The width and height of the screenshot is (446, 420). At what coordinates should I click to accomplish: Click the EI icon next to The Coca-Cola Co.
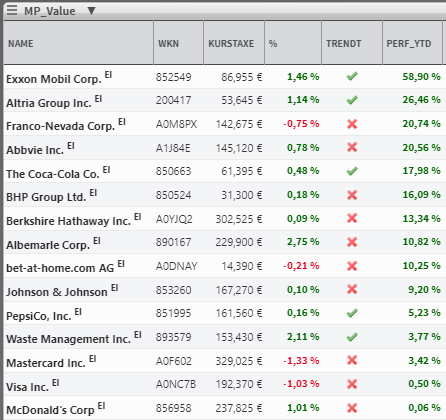tap(106, 170)
